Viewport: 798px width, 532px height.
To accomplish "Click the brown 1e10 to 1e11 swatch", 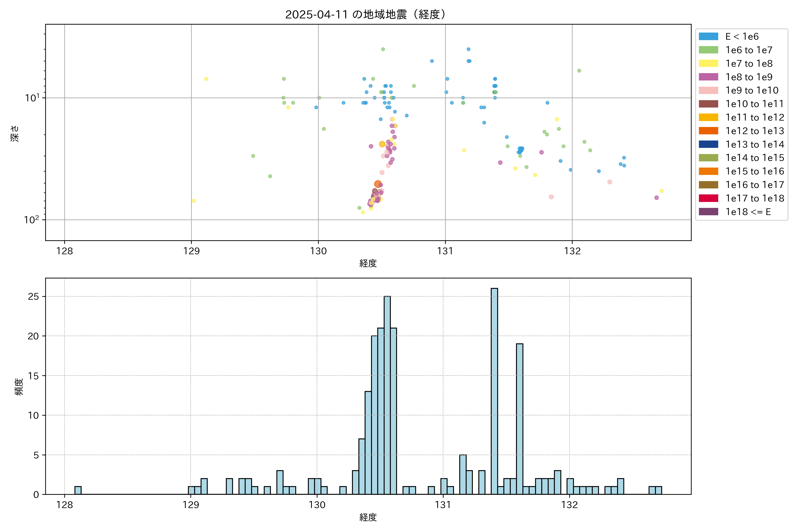I will coord(708,104).
